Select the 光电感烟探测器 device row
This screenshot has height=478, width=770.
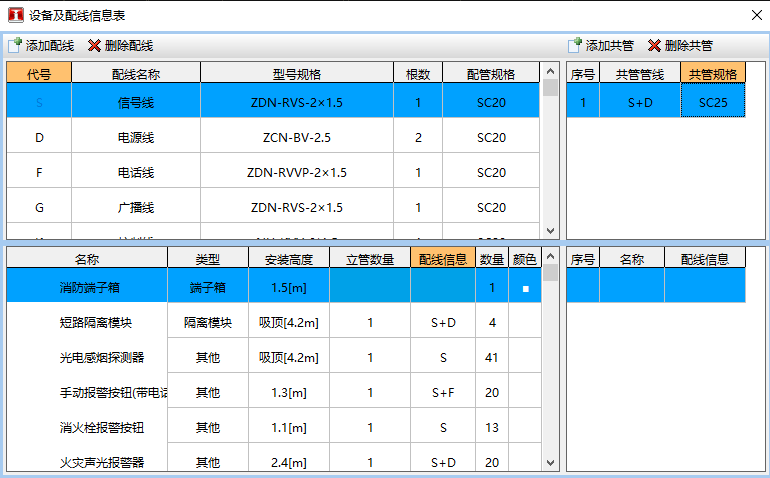pyautogui.click(x=274, y=358)
